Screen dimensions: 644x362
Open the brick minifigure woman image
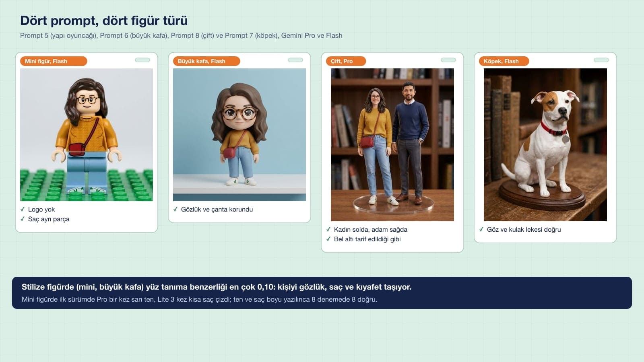87,135
